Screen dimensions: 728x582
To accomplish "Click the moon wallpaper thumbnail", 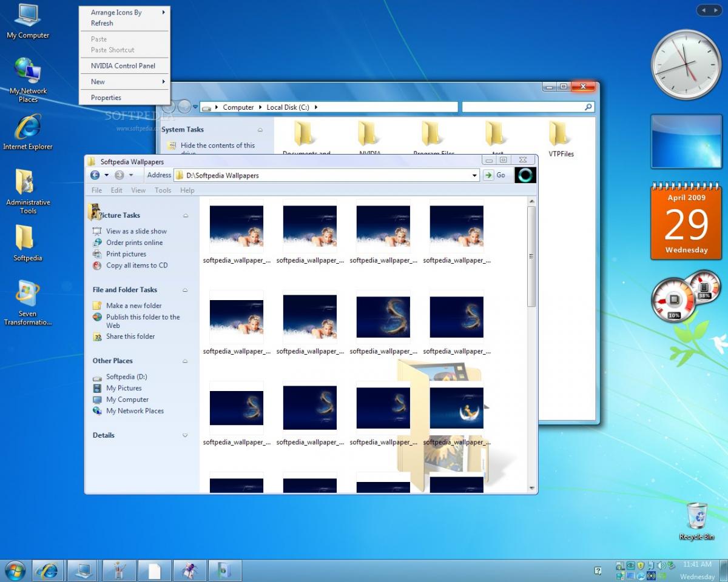I will 456,408.
